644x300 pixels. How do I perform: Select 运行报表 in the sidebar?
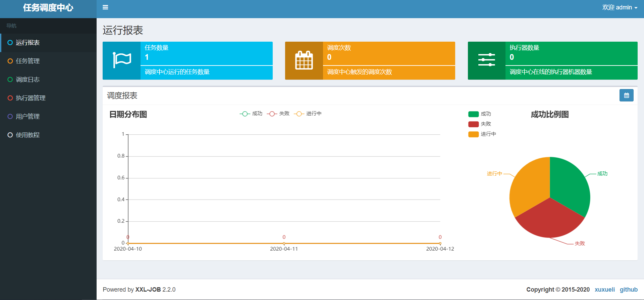point(48,43)
